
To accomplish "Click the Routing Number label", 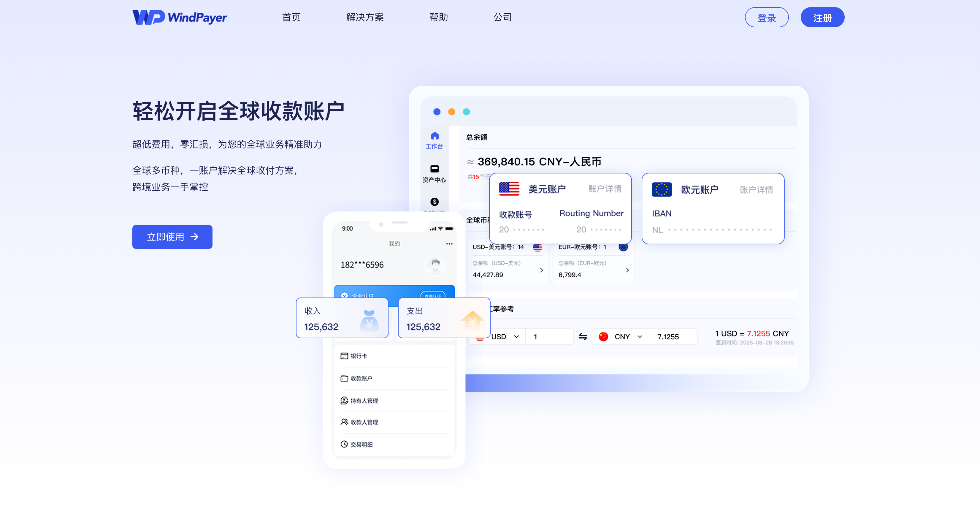I will click(591, 213).
